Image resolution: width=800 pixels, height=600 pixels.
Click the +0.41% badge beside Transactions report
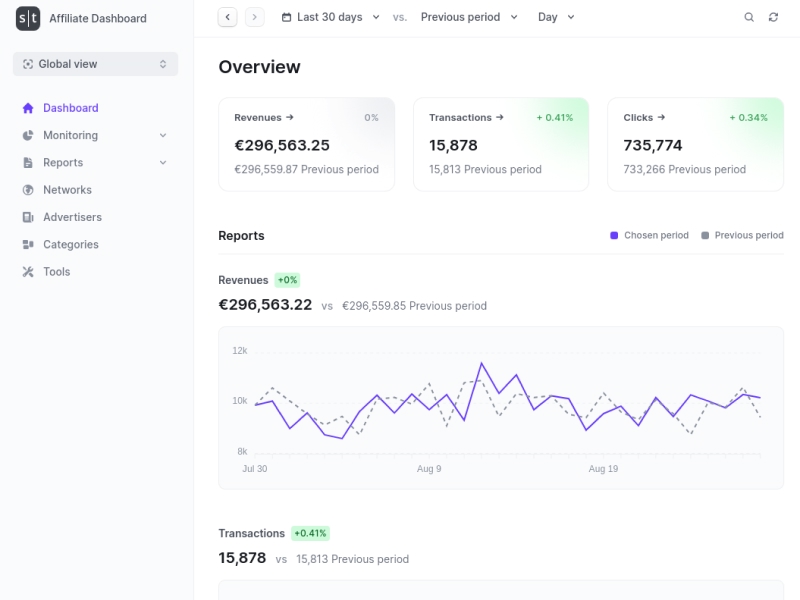pyautogui.click(x=310, y=533)
